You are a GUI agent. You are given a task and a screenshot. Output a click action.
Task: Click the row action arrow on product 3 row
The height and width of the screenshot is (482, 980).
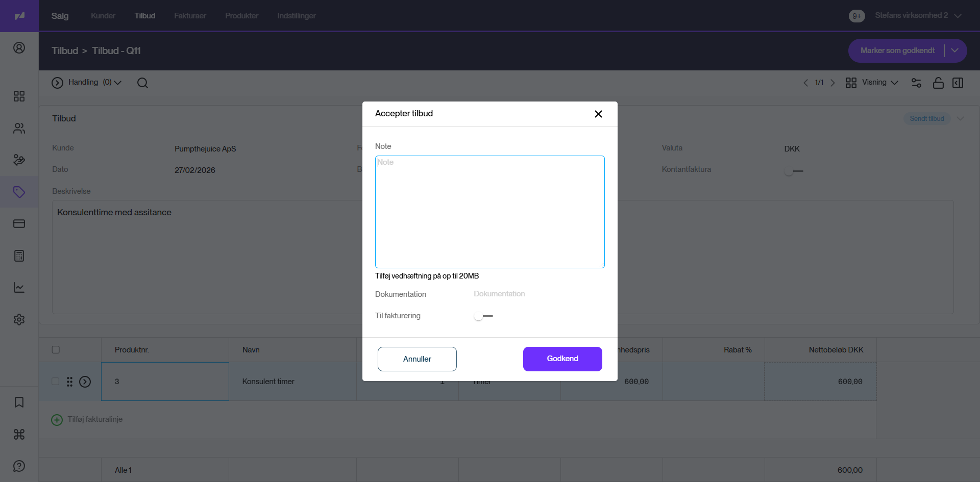click(x=85, y=382)
